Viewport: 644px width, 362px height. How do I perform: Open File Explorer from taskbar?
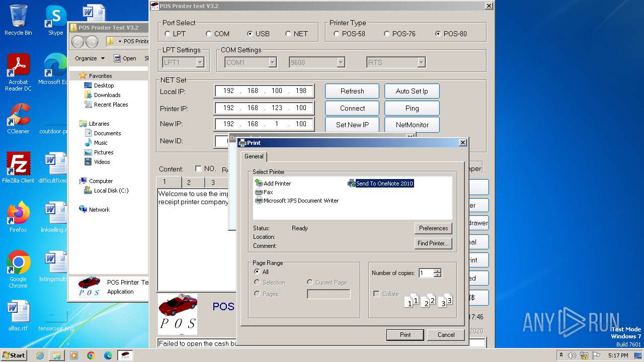(x=57, y=355)
